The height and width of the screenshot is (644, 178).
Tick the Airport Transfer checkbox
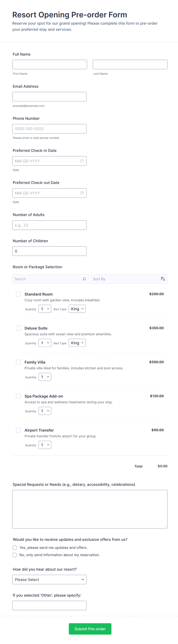19,430
